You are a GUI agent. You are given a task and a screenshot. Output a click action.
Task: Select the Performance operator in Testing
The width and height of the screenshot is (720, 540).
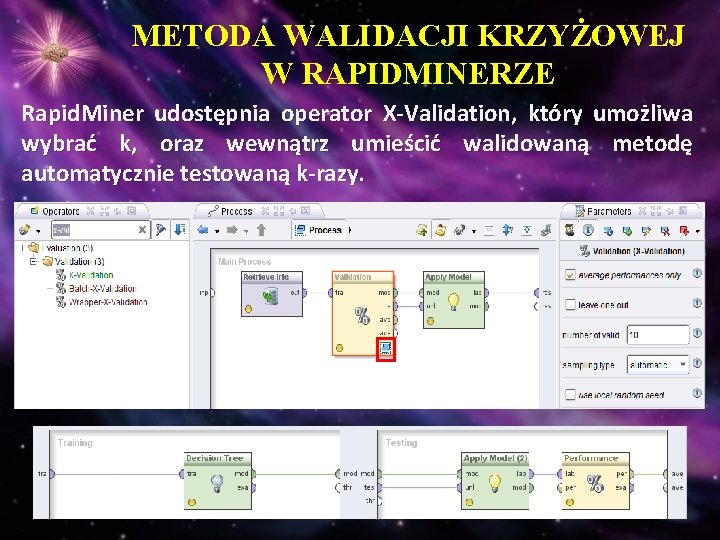[x=596, y=481]
